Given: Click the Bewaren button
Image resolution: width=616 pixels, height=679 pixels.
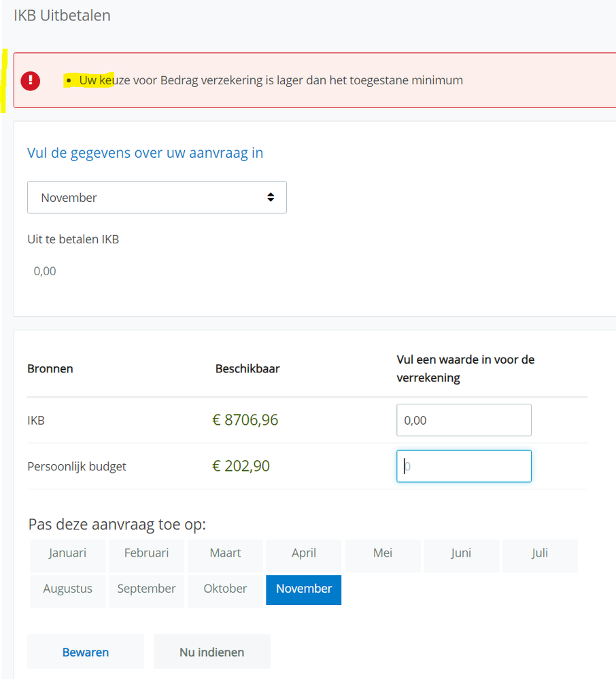Looking at the screenshot, I should click(x=85, y=650).
